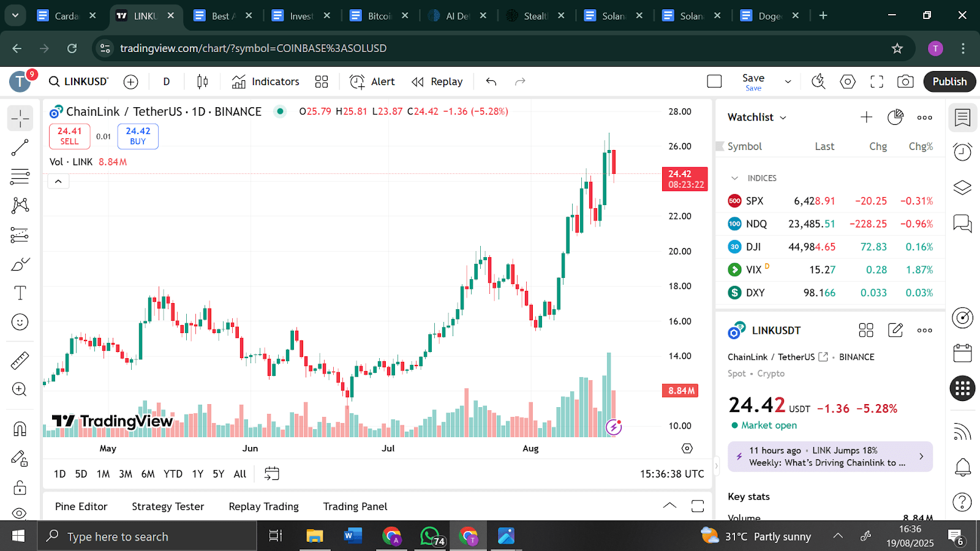980x551 pixels.
Task: Open quick search icon
Action: click(x=818, y=81)
